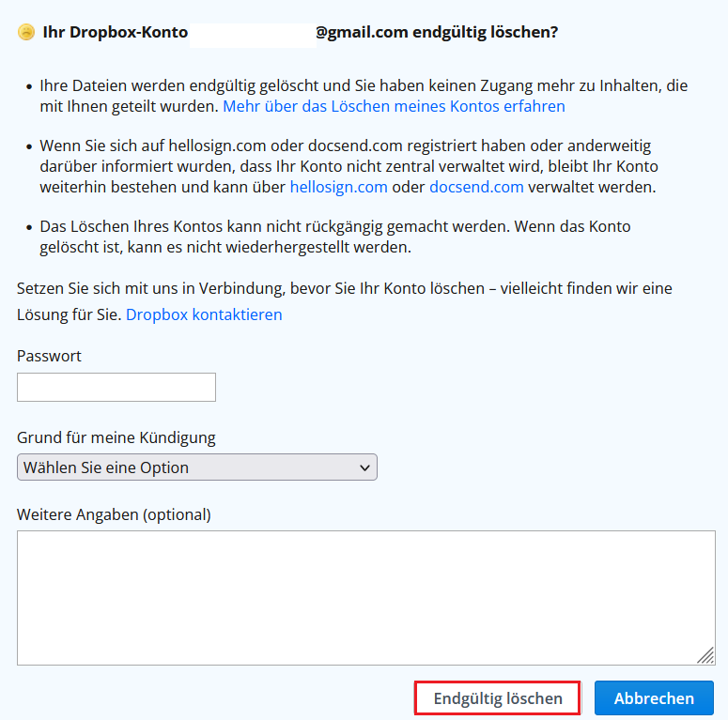Confirm with the 'Endgültig löschen' button
This screenshot has width=728, height=720.
tap(498, 698)
